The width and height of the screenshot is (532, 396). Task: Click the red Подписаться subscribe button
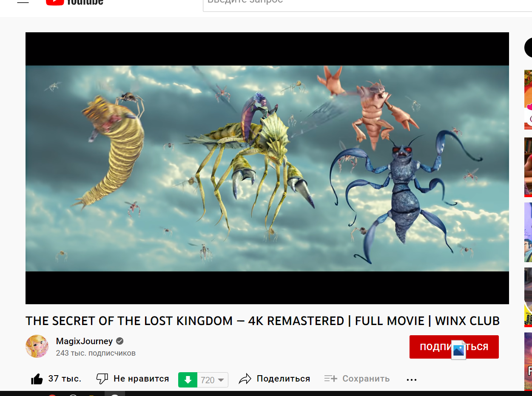454,347
